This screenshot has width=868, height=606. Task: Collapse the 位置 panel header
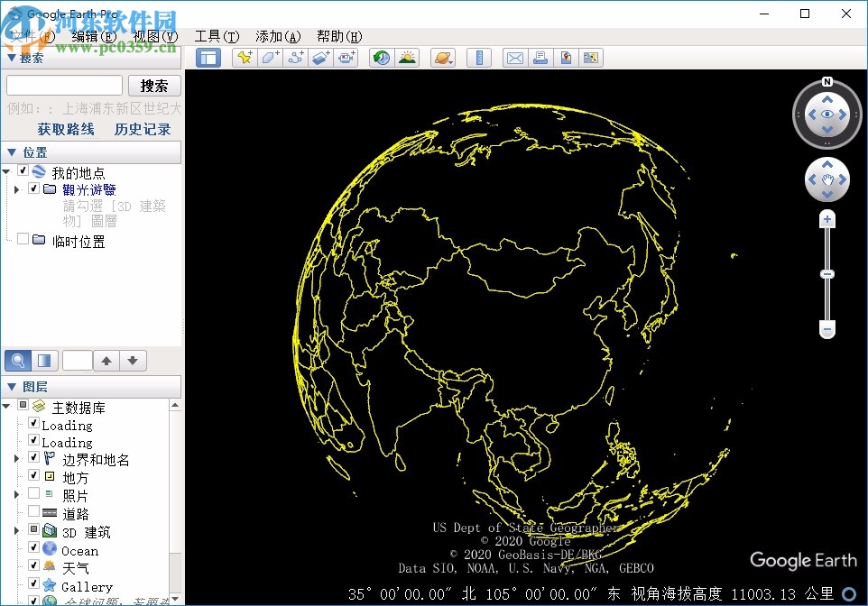click(12, 153)
